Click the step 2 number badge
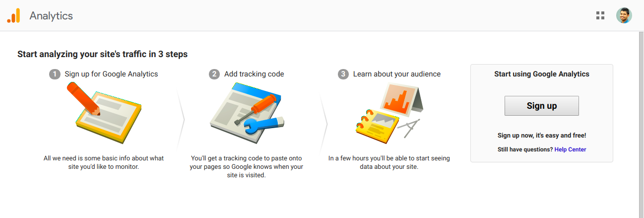Viewport: 644px width, 218px height. 214,74
